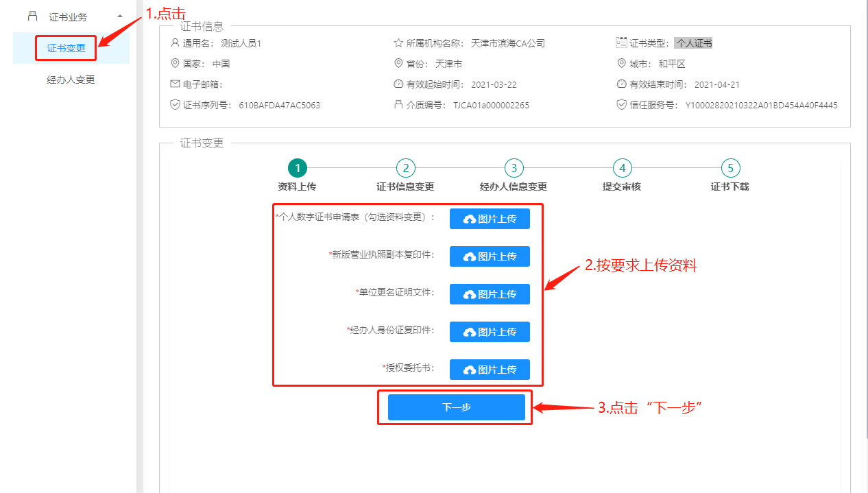Viewport: 868px width, 493px height.
Task: Click the 证书类型 icon
Action: tap(622, 43)
